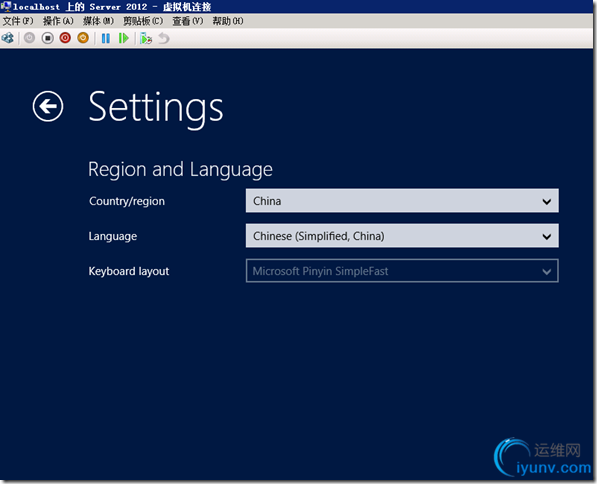Open the 帮助(H) menu
The width and height of the screenshot is (597, 484).
click(x=228, y=21)
